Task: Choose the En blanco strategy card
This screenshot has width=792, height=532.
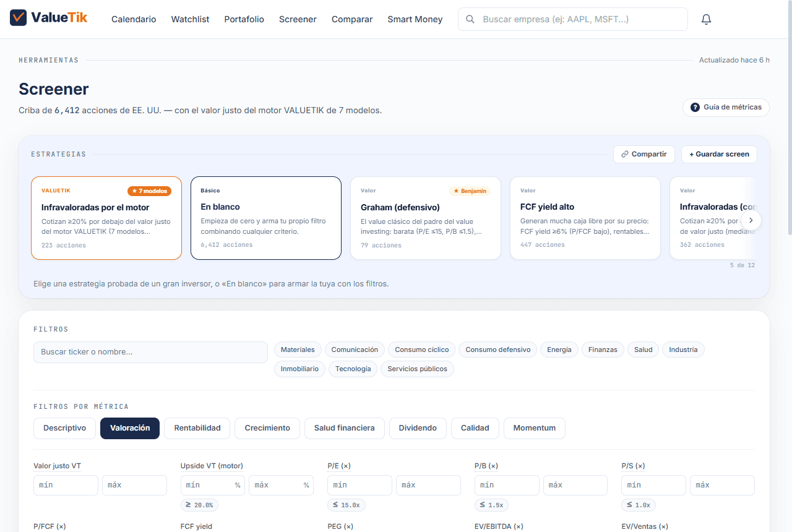Action: 266,218
